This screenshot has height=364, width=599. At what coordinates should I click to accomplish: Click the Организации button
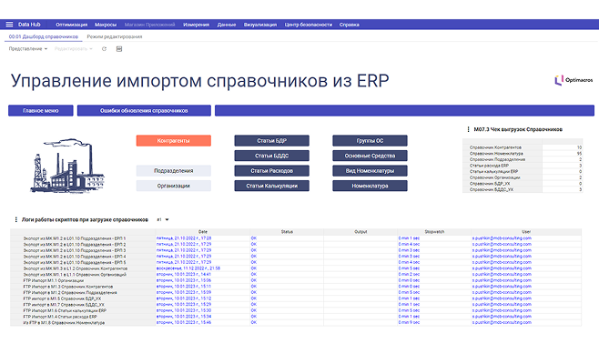(x=174, y=186)
